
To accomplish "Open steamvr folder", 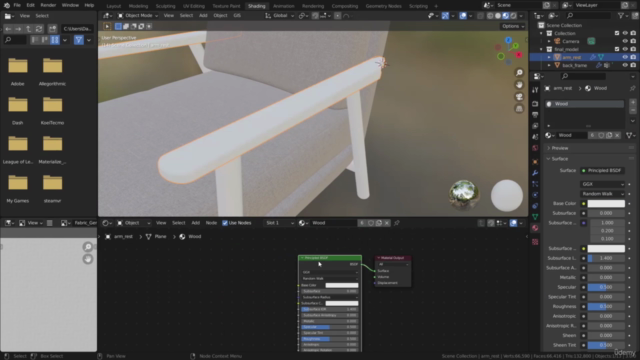I will pyautogui.click(x=52, y=188).
